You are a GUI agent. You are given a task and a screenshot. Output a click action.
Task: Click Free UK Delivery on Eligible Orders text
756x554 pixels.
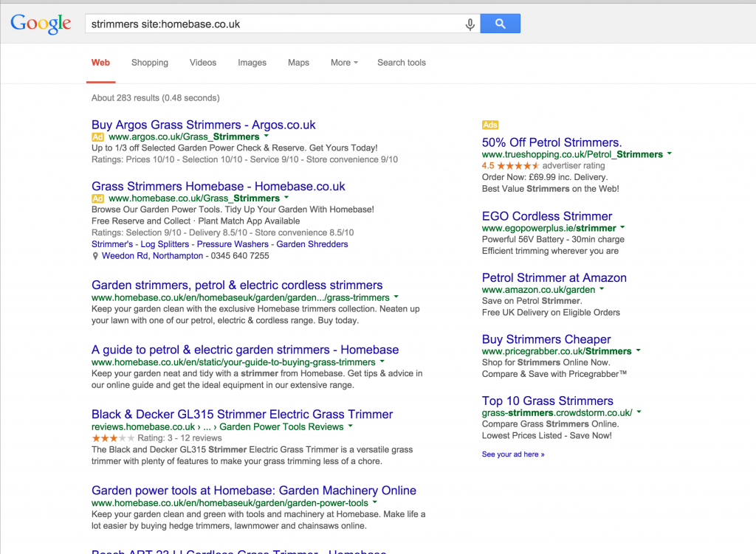point(551,313)
